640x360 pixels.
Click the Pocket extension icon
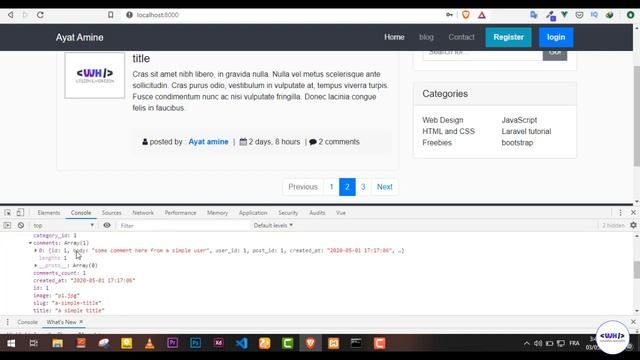579,15
